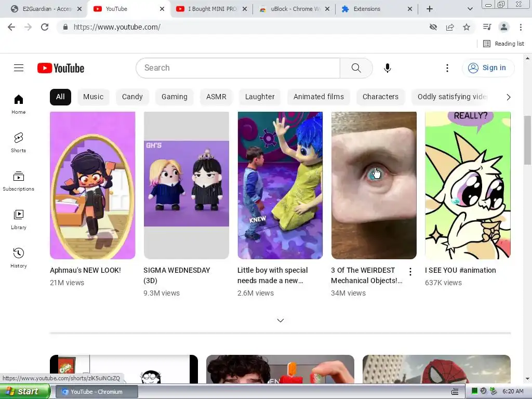This screenshot has width=532, height=399.
Task: Play the Sigma Wednesday dolls thumbnail
Action: [187, 185]
